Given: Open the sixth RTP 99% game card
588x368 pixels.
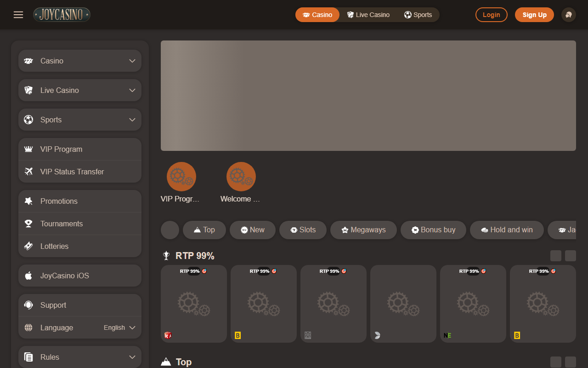Looking at the screenshot, I should (x=543, y=304).
